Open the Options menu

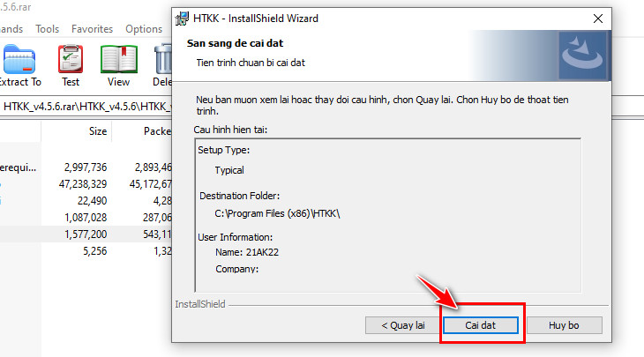click(144, 29)
